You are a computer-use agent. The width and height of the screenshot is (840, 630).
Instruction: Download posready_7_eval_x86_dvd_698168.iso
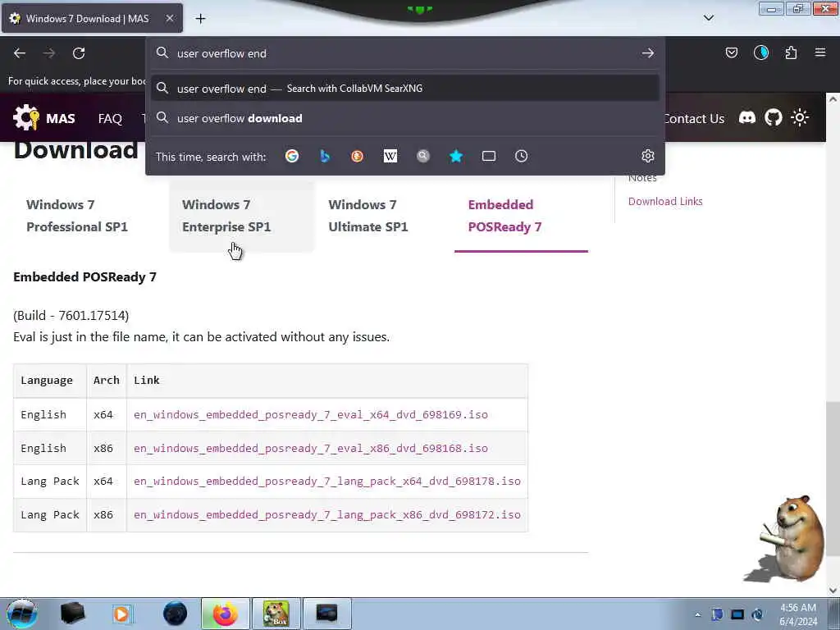coord(311,448)
